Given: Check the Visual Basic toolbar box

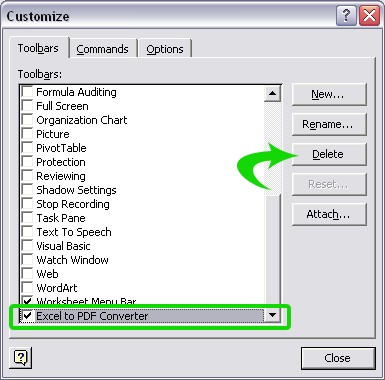Looking at the screenshot, I should [x=27, y=246].
